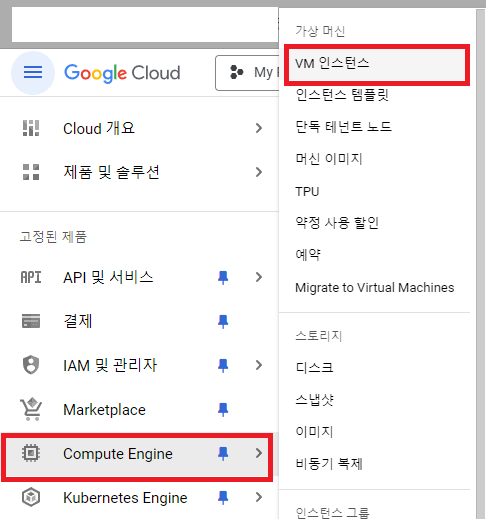The image size is (486, 519).
Task: Click the shopping cart Marketplace icon
Action: [x=31, y=409]
